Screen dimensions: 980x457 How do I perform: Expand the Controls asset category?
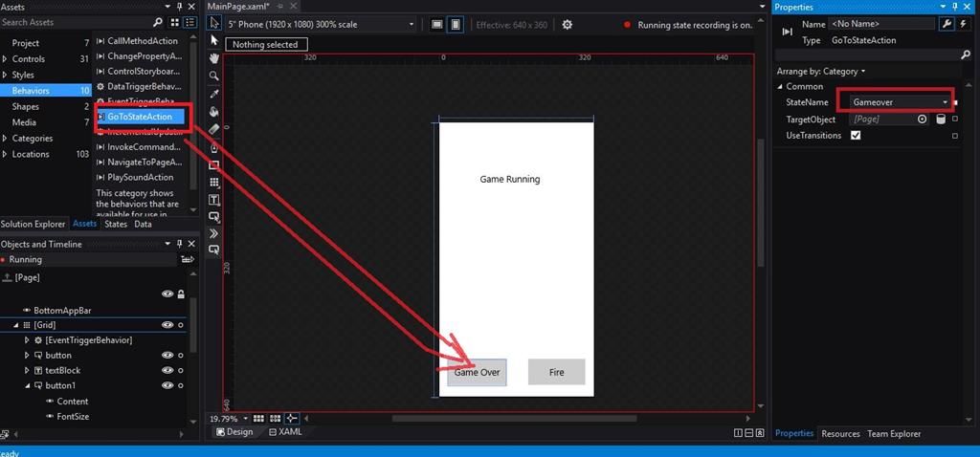pos(5,59)
